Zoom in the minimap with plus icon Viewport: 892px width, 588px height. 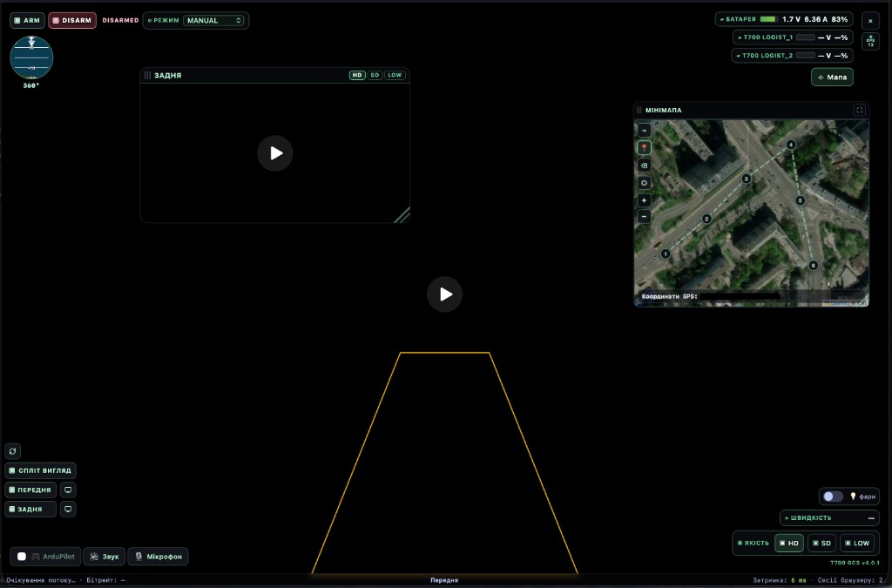644,200
